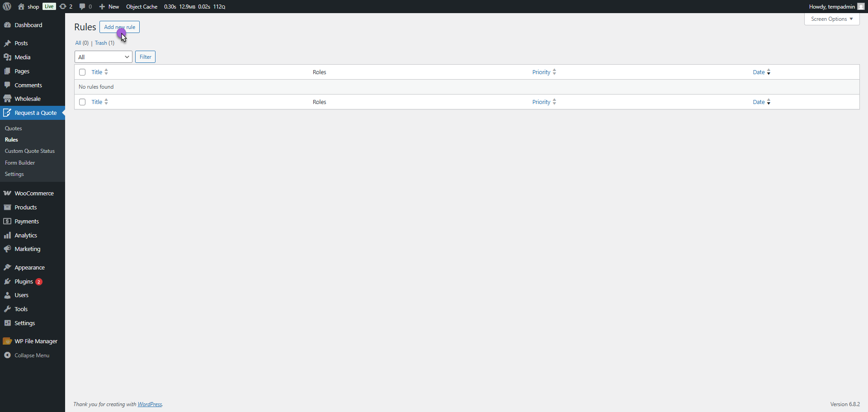This screenshot has width=868, height=412.
Task: Expand the Screen Options panel
Action: click(831, 19)
